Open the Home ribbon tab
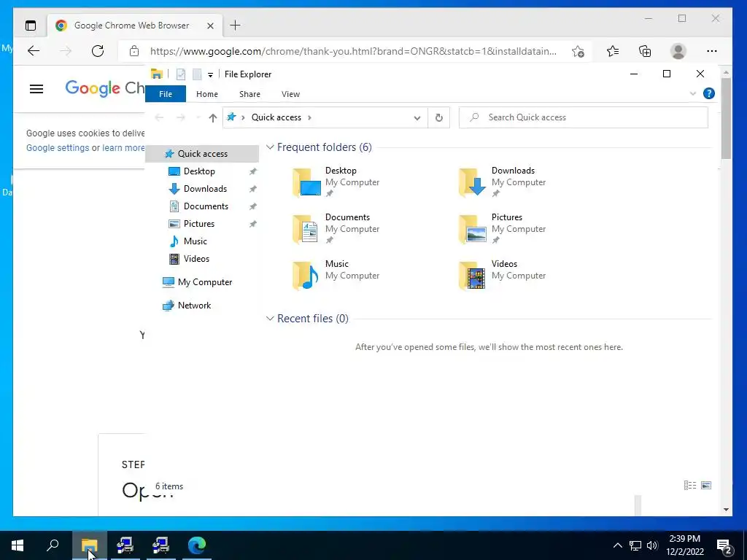 (x=206, y=94)
